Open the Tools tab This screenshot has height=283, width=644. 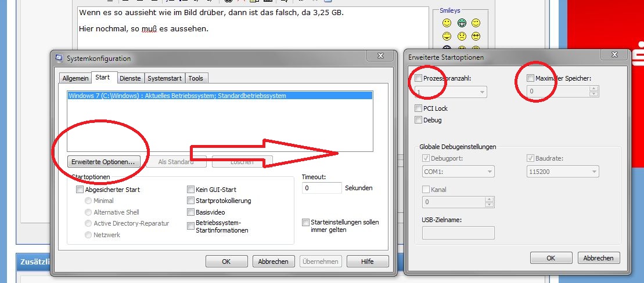[196, 78]
